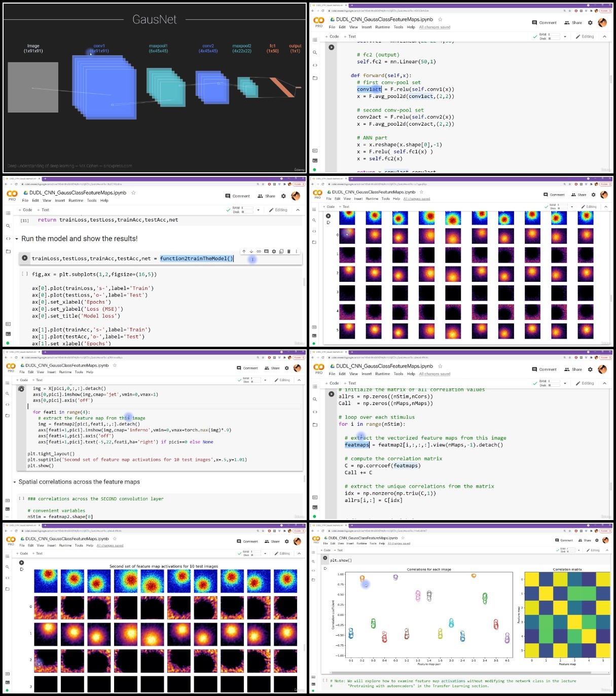The width and height of the screenshot is (616, 696).
Task: Click '+ Text' in 'Run the model' window
Action: [43, 210]
